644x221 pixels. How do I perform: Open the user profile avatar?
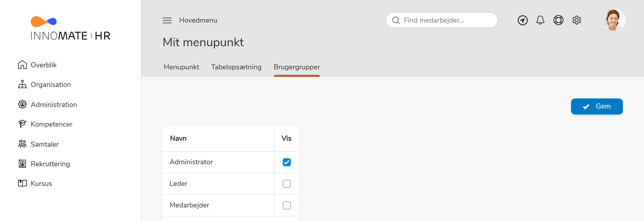615,20
